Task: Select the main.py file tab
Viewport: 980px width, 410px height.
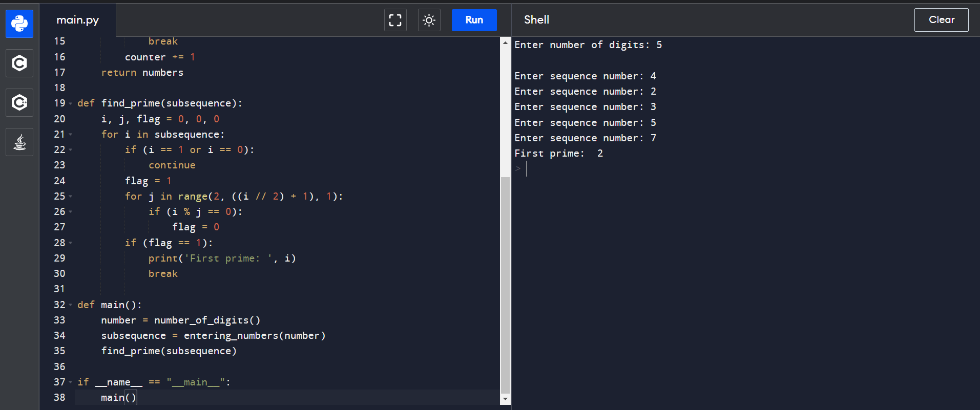Action: [78, 20]
